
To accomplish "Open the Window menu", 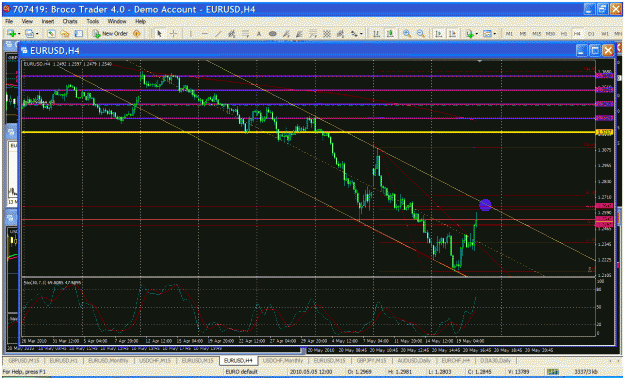I will click(117, 21).
